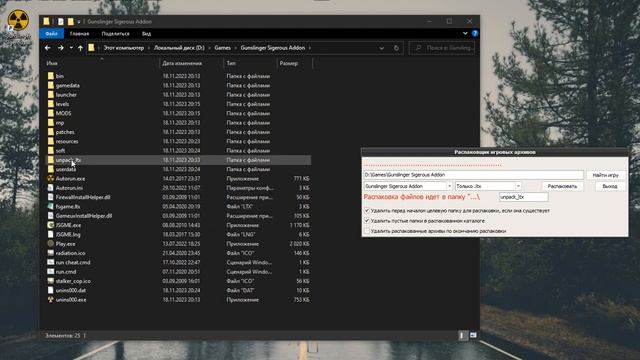The image size is (640, 360).
Task: Select the MODS folder icon
Action: [x=51, y=113]
